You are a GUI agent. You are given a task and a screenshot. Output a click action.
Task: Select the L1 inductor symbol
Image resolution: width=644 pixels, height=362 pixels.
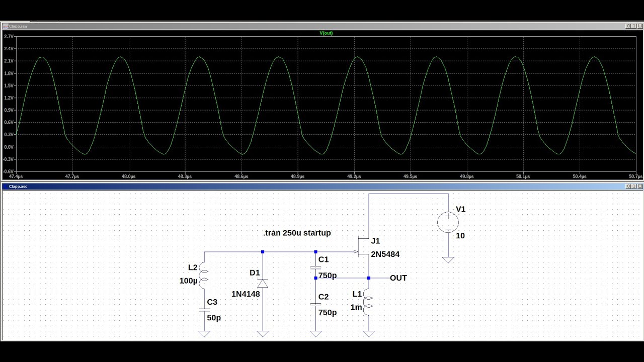click(x=369, y=302)
